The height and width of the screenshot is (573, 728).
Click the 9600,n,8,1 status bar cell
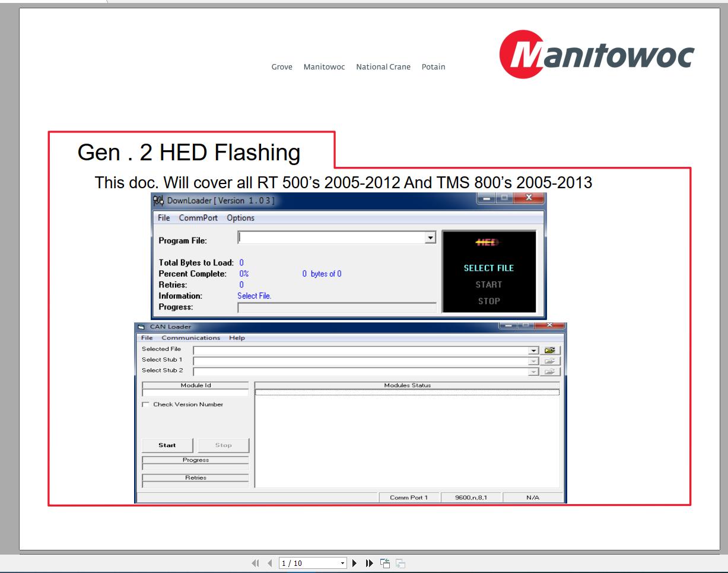pos(471,498)
